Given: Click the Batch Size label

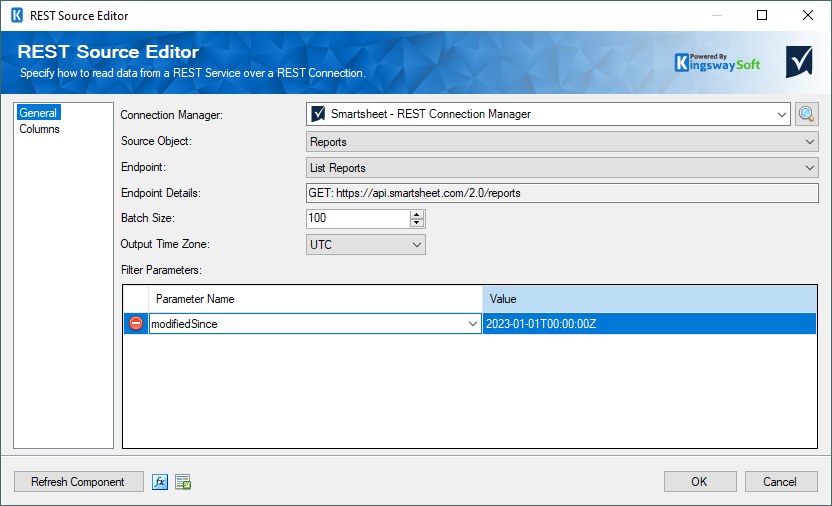Looking at the screenshot, I should 148,218.
